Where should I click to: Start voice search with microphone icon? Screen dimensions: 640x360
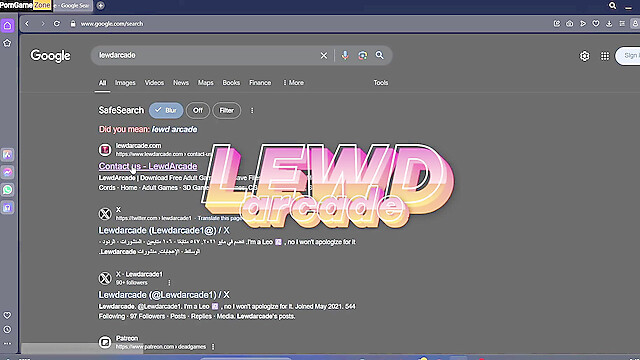345,55
